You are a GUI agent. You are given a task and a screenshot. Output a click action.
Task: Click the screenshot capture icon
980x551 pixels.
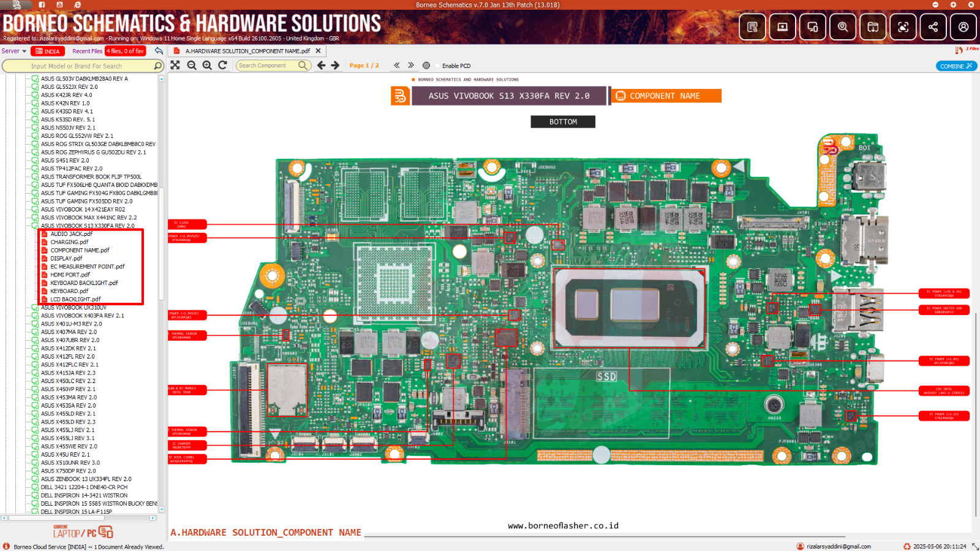(903, 27)
